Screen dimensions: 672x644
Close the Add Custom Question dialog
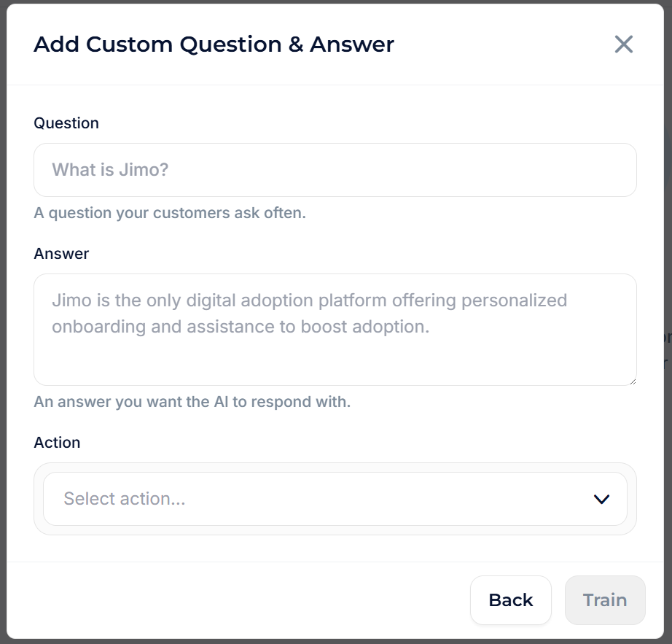(623, 44)
